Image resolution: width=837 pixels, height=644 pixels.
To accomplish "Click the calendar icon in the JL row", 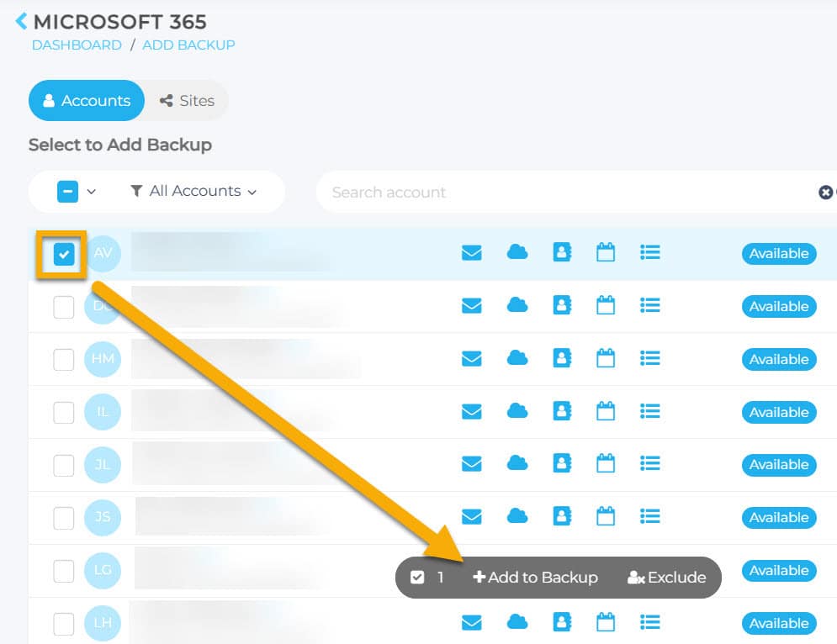I will point(606,463).
